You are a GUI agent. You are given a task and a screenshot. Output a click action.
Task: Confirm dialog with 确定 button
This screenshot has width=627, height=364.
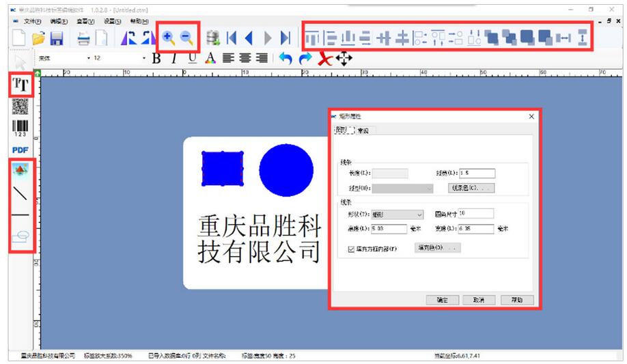pyautogui.click(x=442, y=300)
